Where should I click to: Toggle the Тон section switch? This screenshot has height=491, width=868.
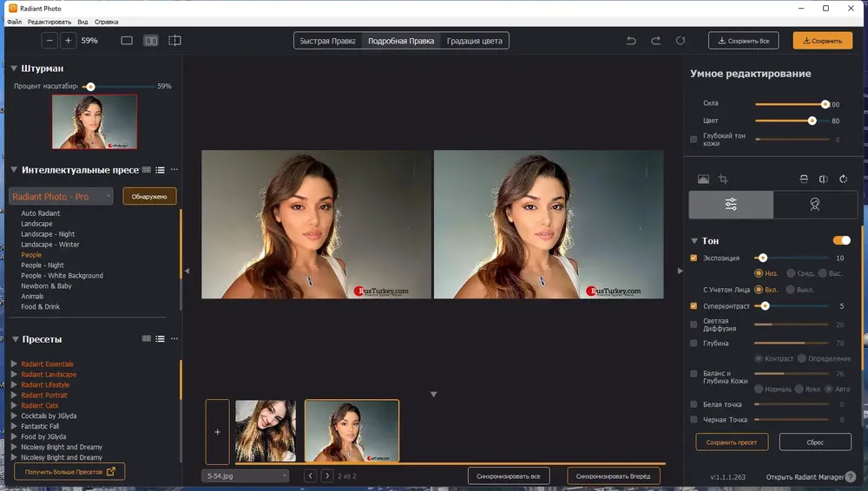(841, 240)
